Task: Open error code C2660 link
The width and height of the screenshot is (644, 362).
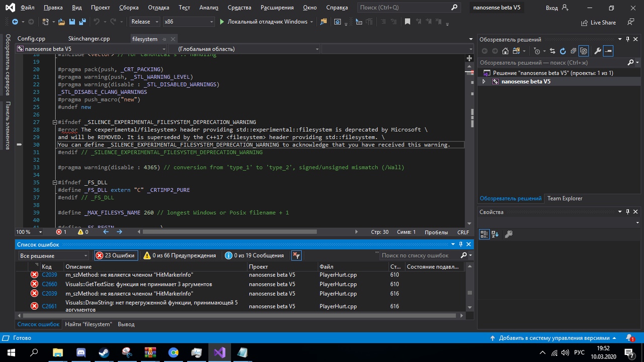Action: point(49,284)
